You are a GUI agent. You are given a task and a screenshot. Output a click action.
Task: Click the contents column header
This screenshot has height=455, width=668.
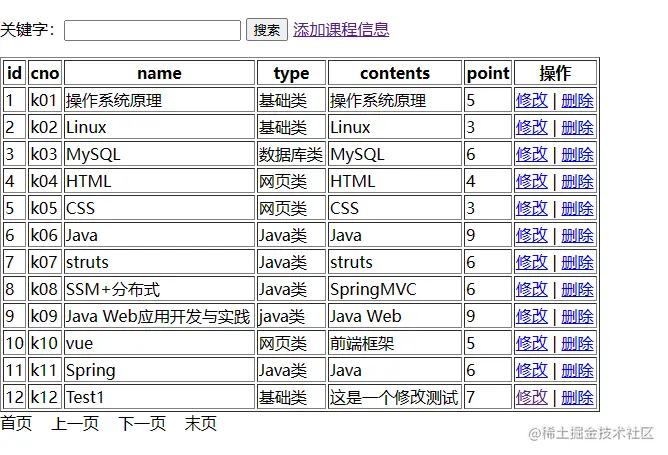tap(395, 73)
